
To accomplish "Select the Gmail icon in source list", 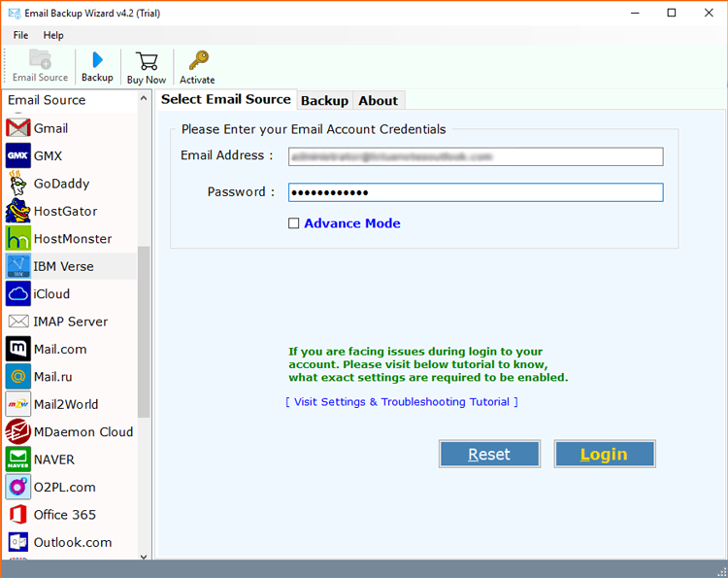I will (18, 128).
